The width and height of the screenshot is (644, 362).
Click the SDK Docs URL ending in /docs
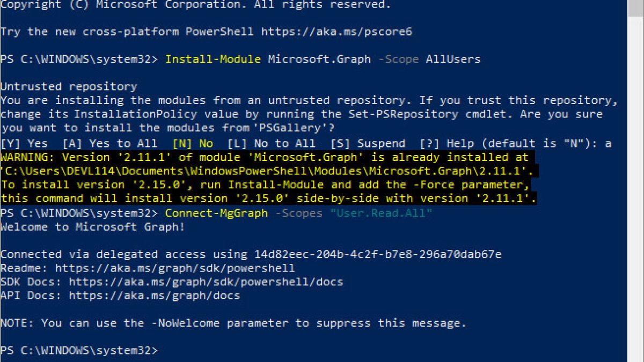click(206, 282)
